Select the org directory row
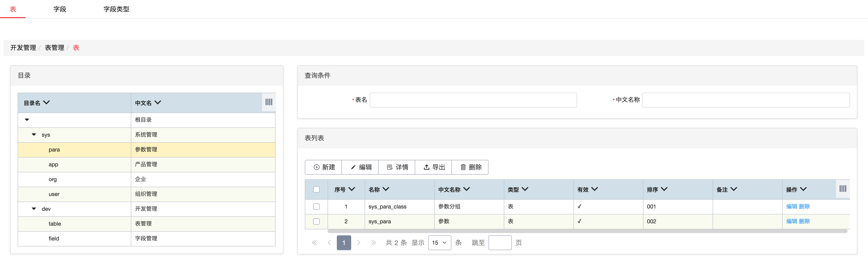The width and height of the screenshot is (868, 265). (147, 179)
